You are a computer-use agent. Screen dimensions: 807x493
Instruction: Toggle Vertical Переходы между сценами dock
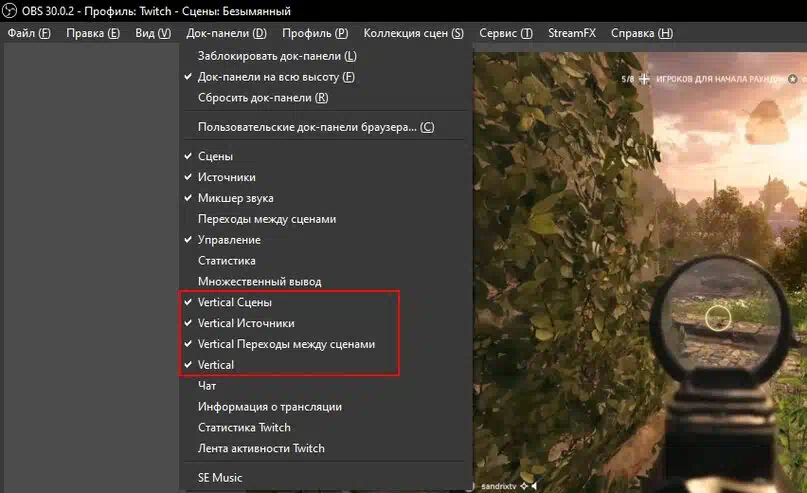(x=325, y=344)
